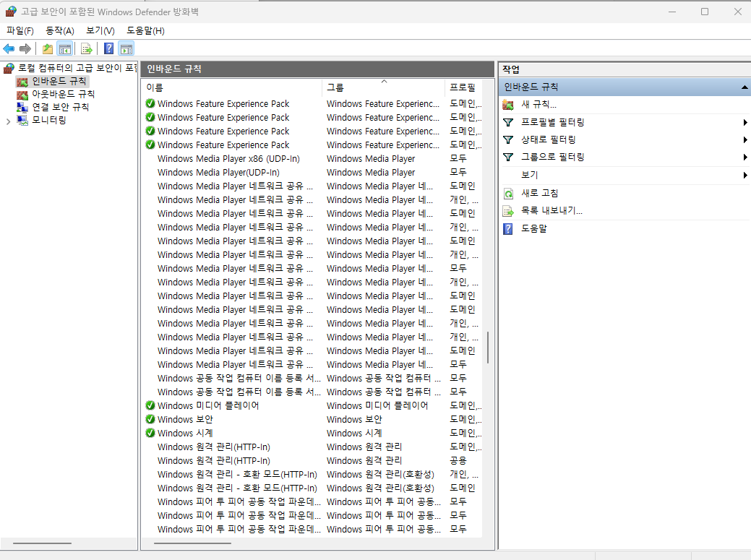The height and width of the screenshot is (560, 751).
Task: Select rule Windows Media Player x86 (UDP-In)
Action: coord(228,159)
